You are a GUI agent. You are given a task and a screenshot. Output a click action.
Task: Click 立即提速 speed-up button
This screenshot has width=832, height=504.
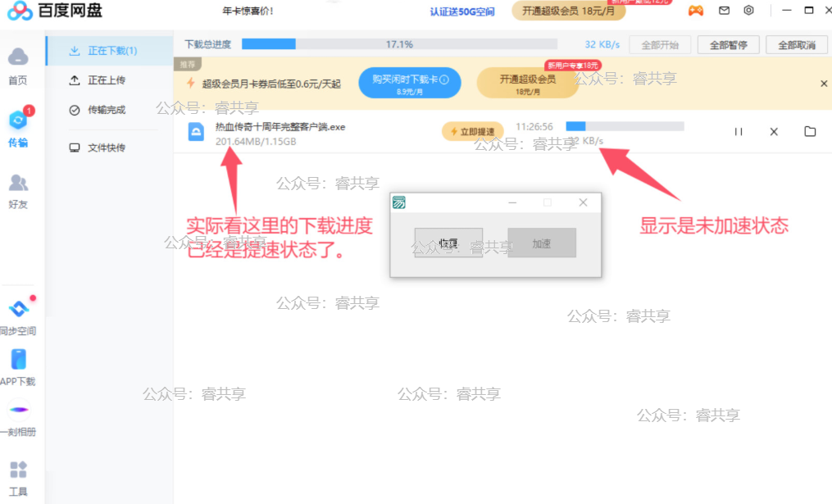tap(472, 131)
